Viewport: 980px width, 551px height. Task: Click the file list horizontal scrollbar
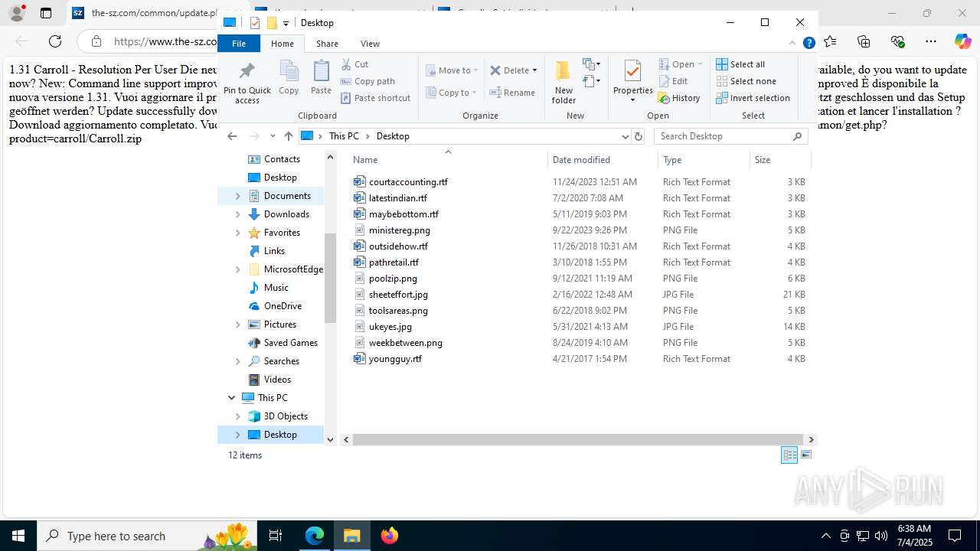click(x=577, y=439)
